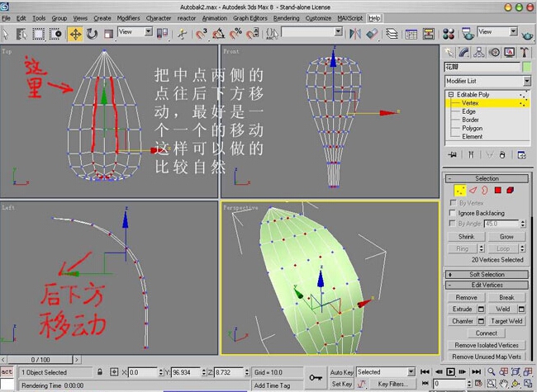This screenshot has width=537, height=392.
Task: Select Polygon sub-object selection icon
Action: coord(497,190)
